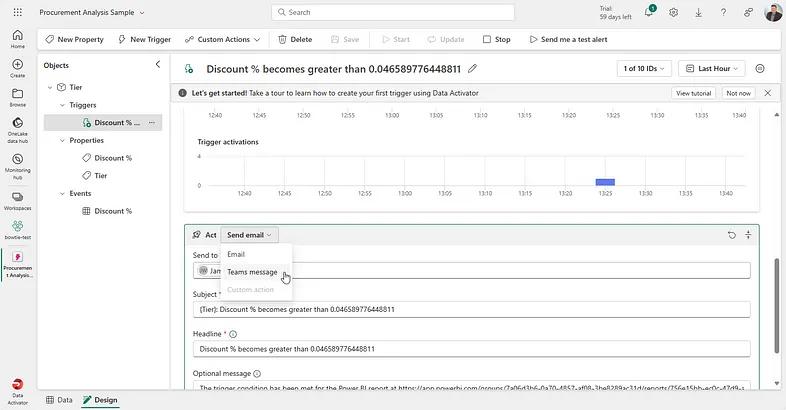Open Create in the left rail

tap(18, 68)
